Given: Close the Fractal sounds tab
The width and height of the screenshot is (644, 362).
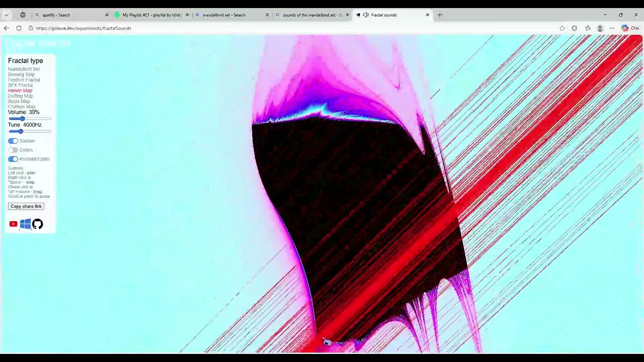Looking at the screenshot, I should (x=428, y=15).
